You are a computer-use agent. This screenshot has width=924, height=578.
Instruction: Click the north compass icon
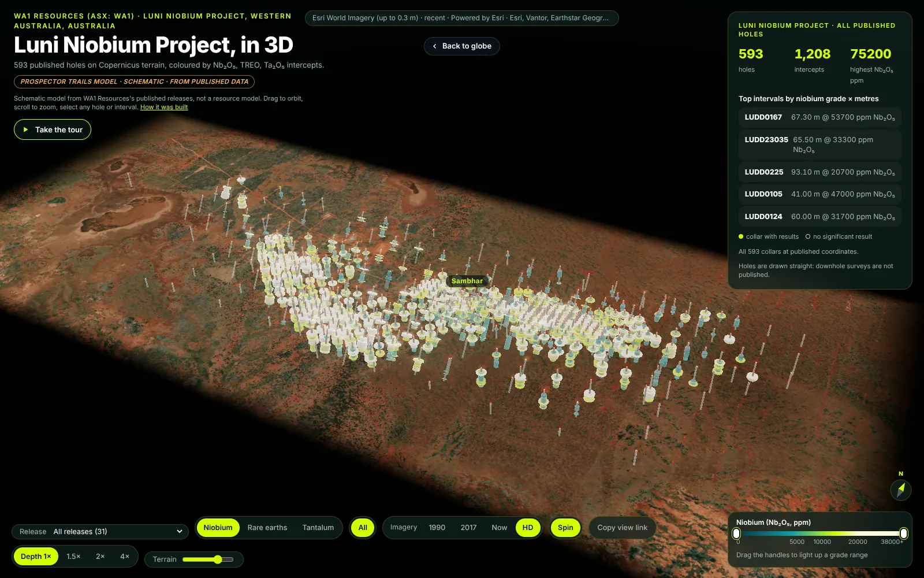click(900, 490)
